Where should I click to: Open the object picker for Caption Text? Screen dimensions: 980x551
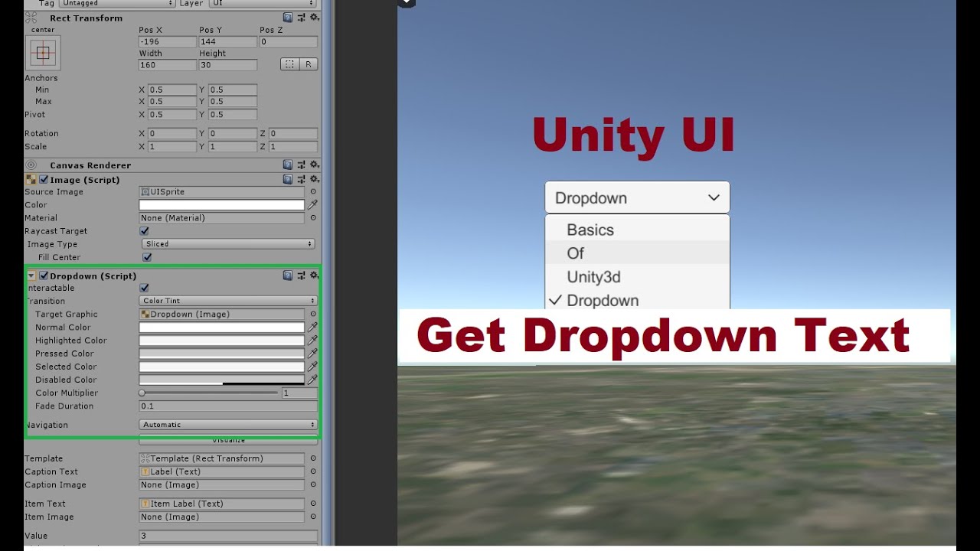click(312, 471)
